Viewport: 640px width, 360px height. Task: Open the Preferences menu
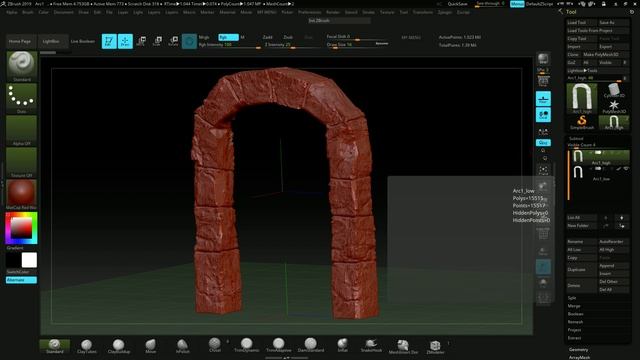309,12
